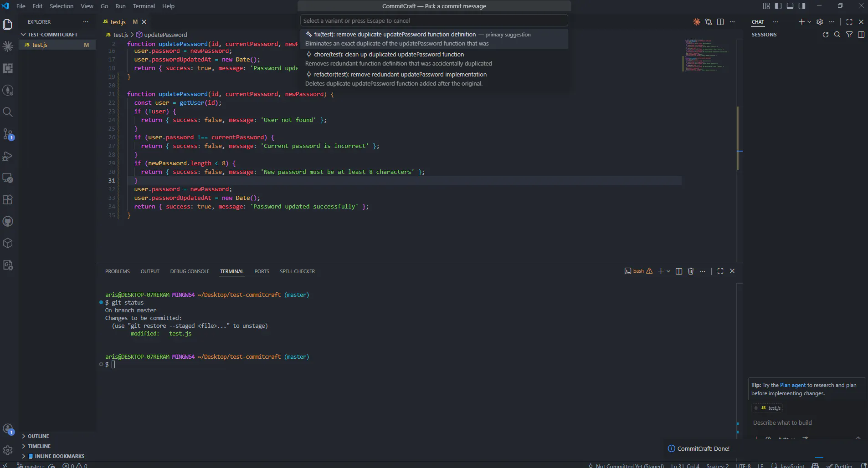868x468 pixels.
Task: Select the fix(test) primary suggestion commit message
Action: [x=434, y=39]
